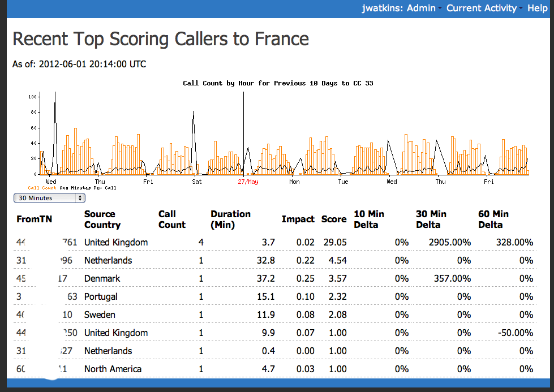This screenshot has height=392, width=554.
Task: Select the Portugal caller row
Action: (101, 296)
